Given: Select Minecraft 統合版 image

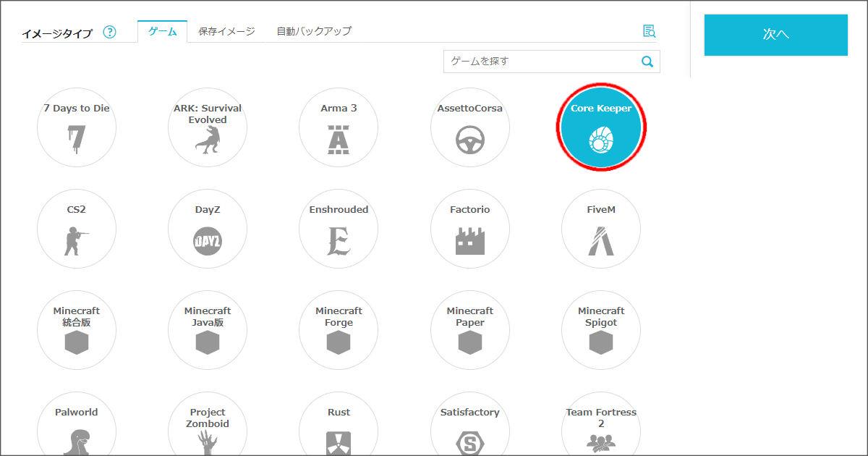Looking at the screenshot, I should click(77, 330).
